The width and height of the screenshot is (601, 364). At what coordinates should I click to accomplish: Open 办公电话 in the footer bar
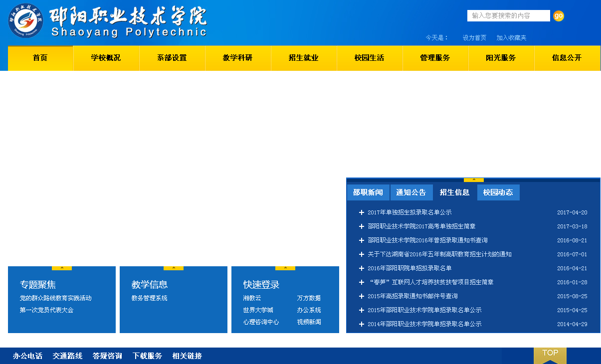pos(27,356)
